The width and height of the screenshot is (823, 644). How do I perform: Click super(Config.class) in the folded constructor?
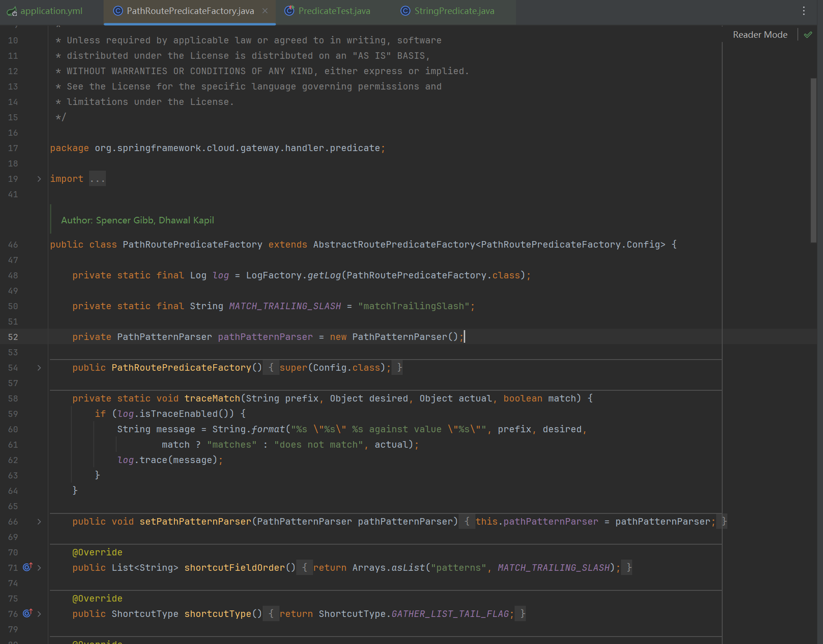(333, 368)
